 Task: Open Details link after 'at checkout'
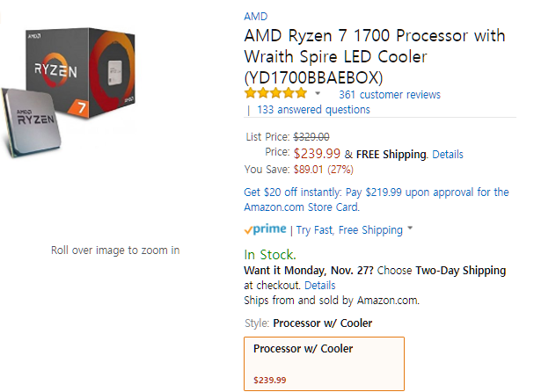[320, 286]
